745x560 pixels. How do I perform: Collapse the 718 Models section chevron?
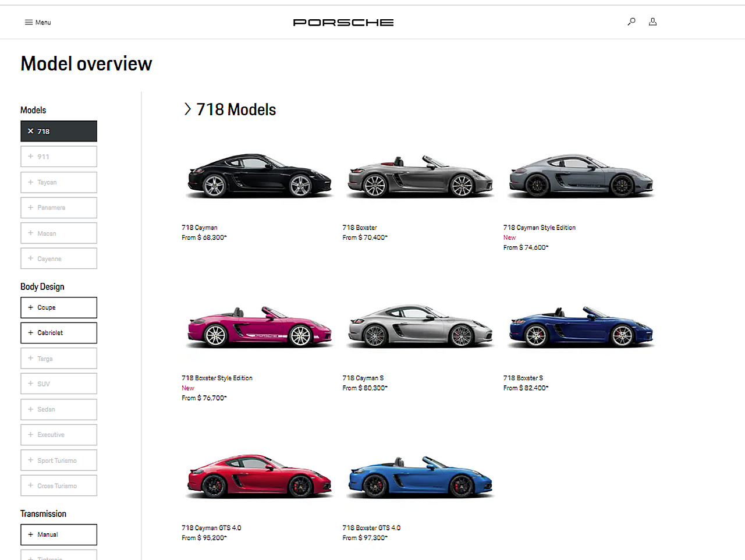[x=187, y=109]
